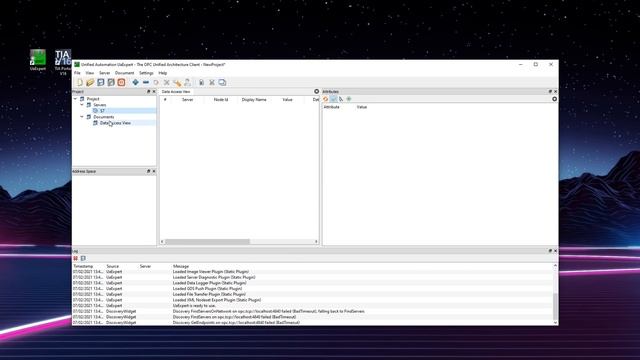Select the Data Access View tab
The image size is (640, 360).
(x=176, y=92)
